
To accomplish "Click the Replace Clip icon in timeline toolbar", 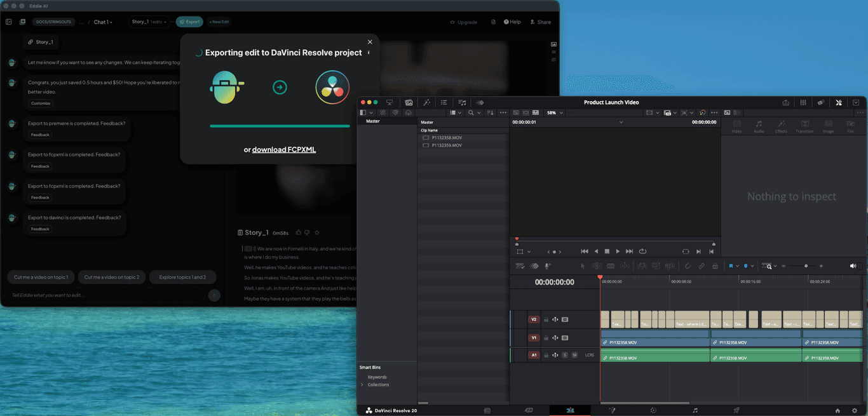I will click(670, 266).
